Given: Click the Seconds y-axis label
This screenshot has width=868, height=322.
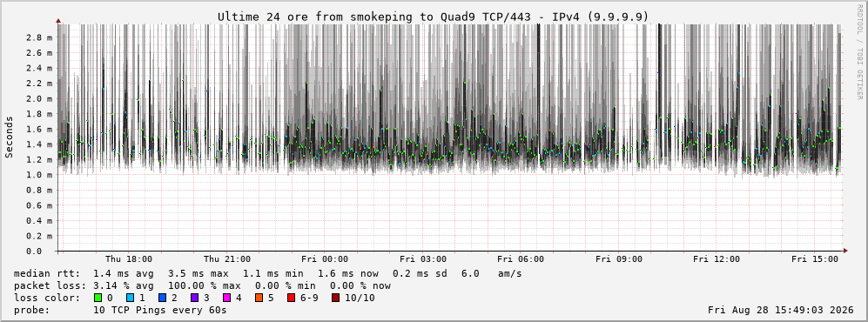Looking at the screenshot, I should (x=10, y=138).
